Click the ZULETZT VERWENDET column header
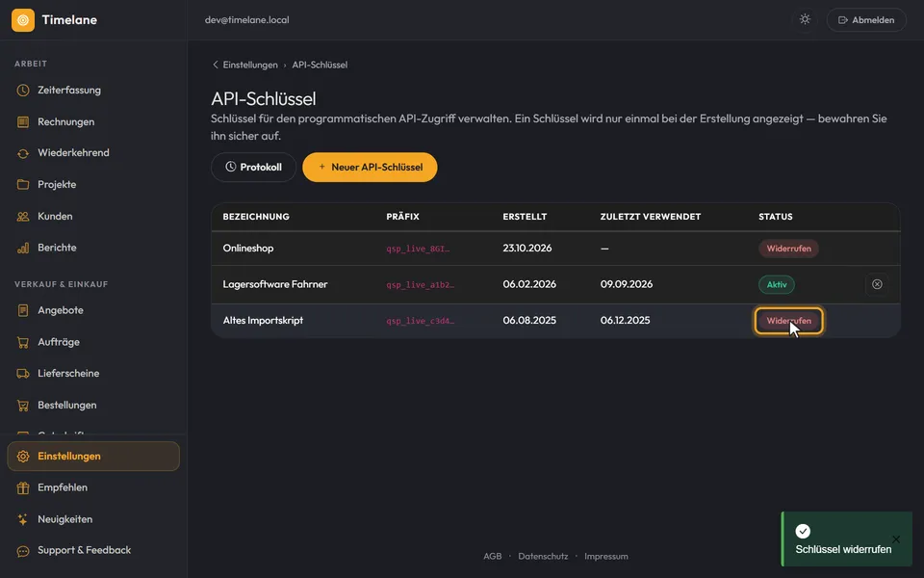 [651, 217]
